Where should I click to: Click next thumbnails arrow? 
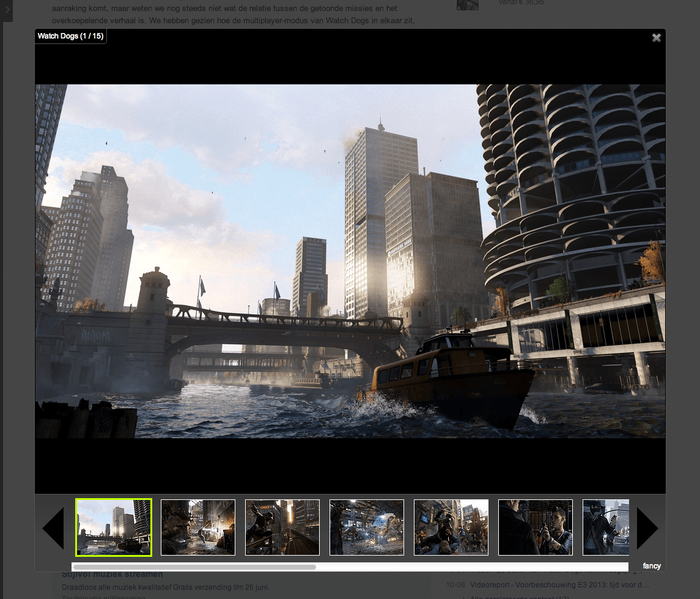tap(647, 528)
